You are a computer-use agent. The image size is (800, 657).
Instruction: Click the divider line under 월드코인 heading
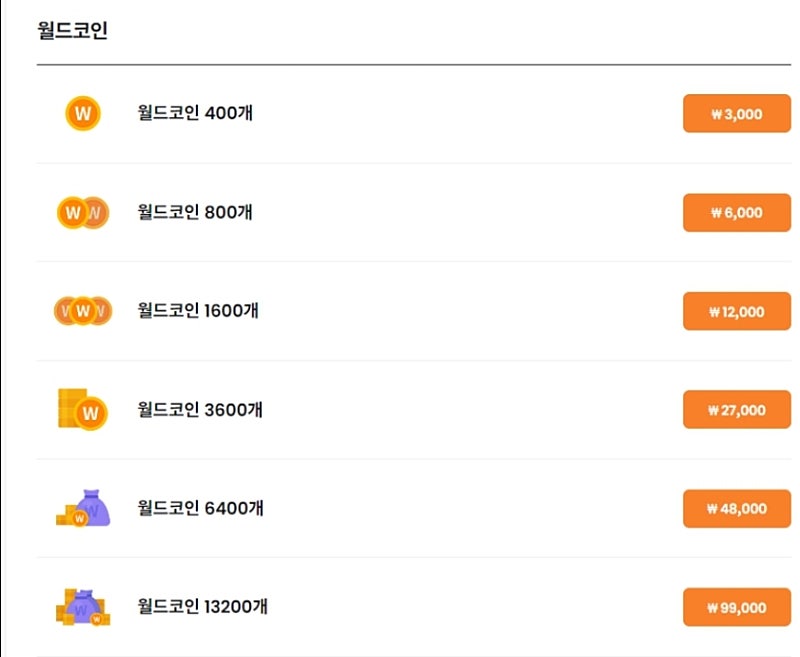click(x=414, y=65)
